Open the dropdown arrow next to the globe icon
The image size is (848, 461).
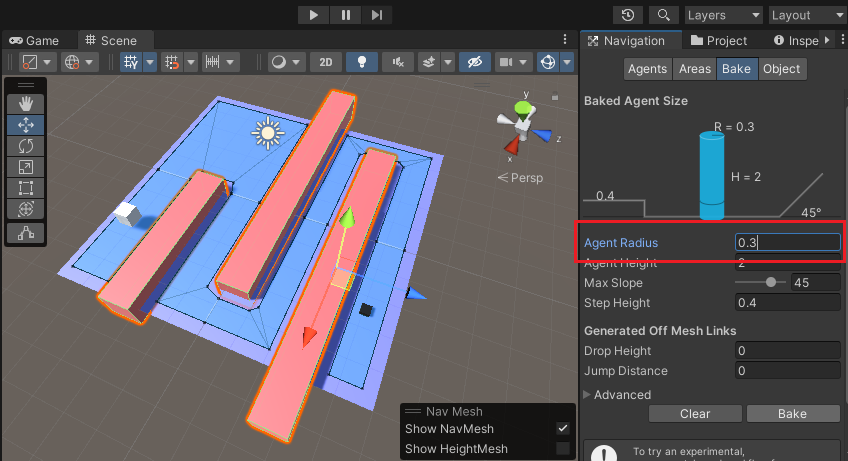89,62
